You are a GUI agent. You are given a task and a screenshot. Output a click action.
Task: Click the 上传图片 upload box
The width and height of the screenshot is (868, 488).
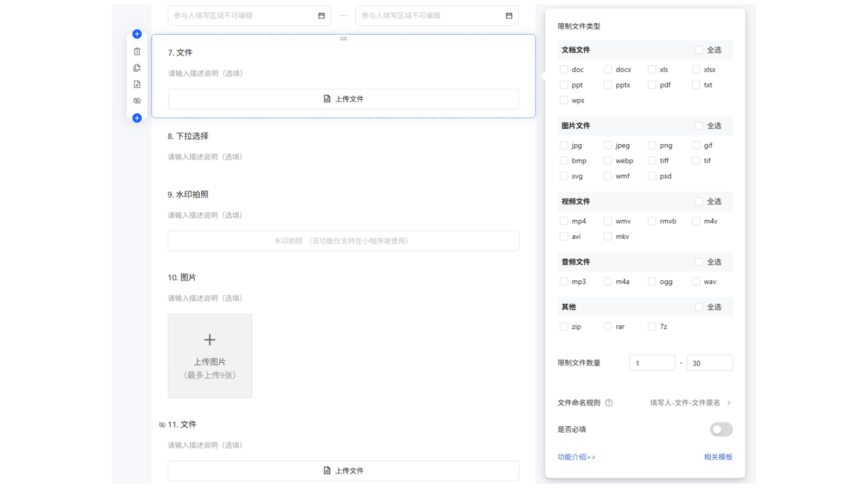(x=210, y=356)
